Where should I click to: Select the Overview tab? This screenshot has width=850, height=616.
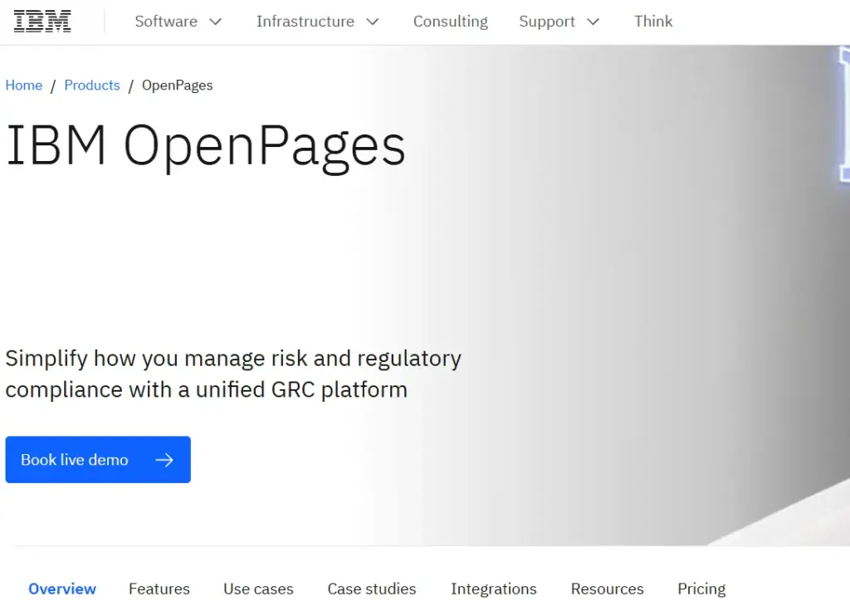62,589
